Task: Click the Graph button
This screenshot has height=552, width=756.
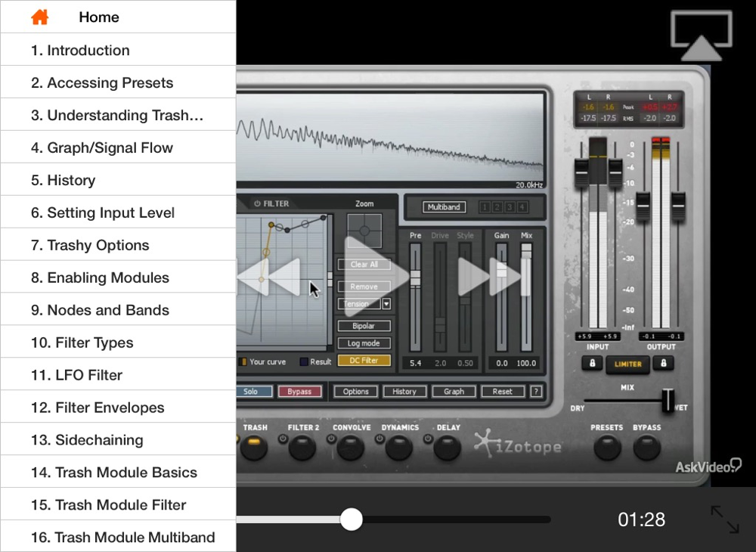Action: 454,392
